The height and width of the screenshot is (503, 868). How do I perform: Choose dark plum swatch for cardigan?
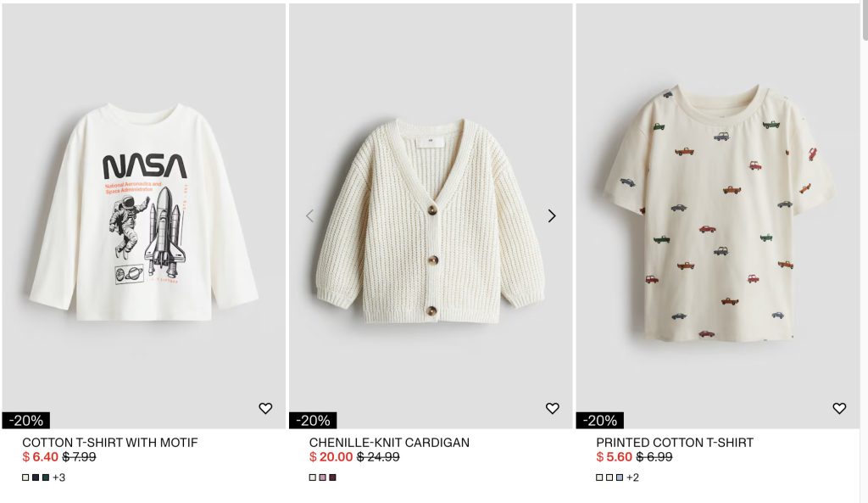pos(332,478)
